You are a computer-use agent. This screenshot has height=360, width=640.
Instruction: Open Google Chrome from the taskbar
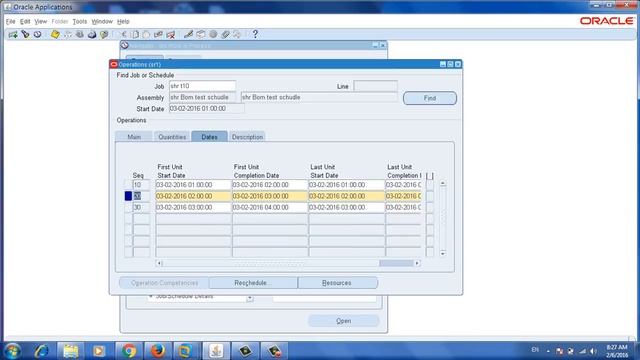click(x=129, y=351)
